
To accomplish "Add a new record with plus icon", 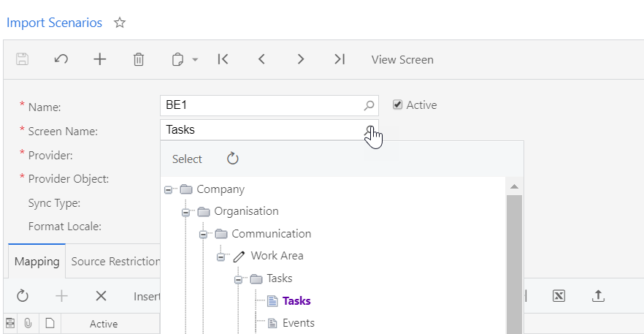I will [x=100, y=60].
